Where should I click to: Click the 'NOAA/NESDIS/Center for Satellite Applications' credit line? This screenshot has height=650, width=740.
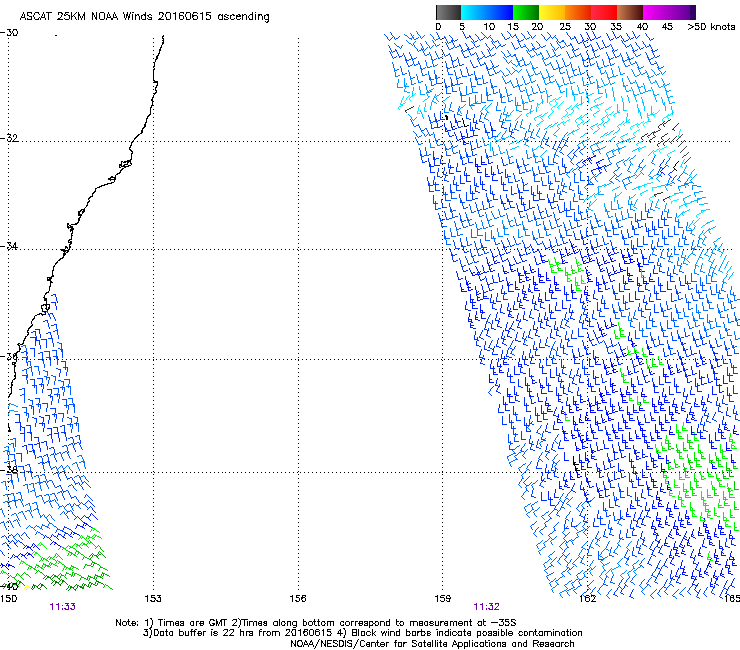432,643
